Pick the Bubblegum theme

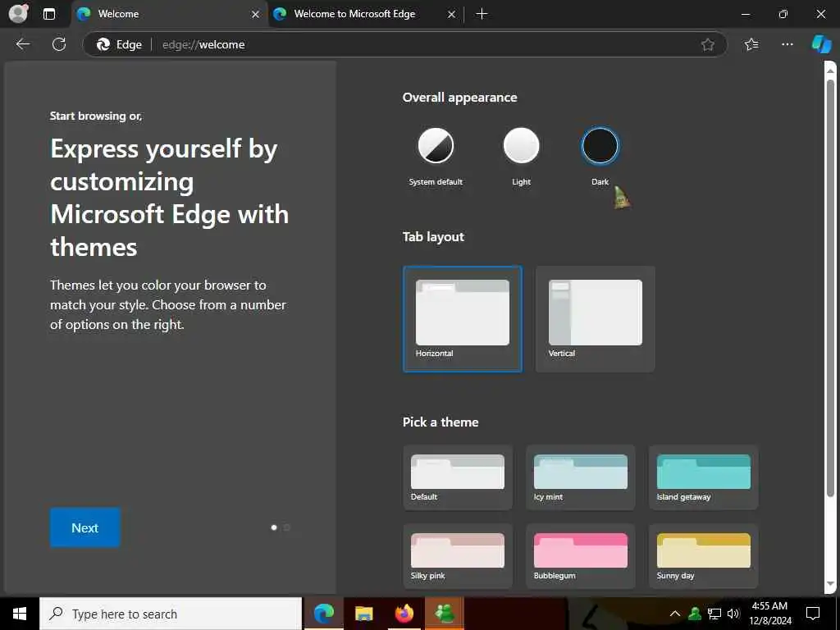(581, 556)
